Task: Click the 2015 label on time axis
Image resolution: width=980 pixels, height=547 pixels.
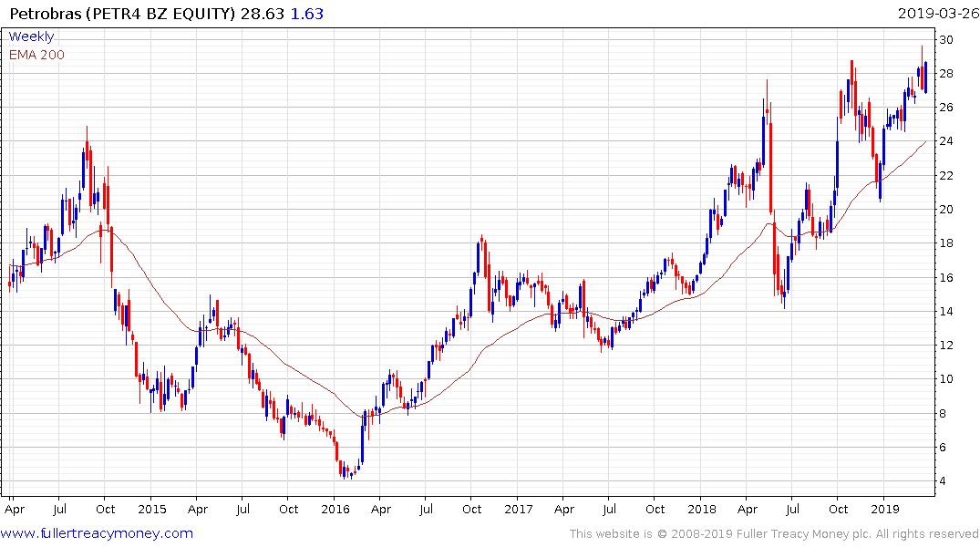Action: point(152,509)
